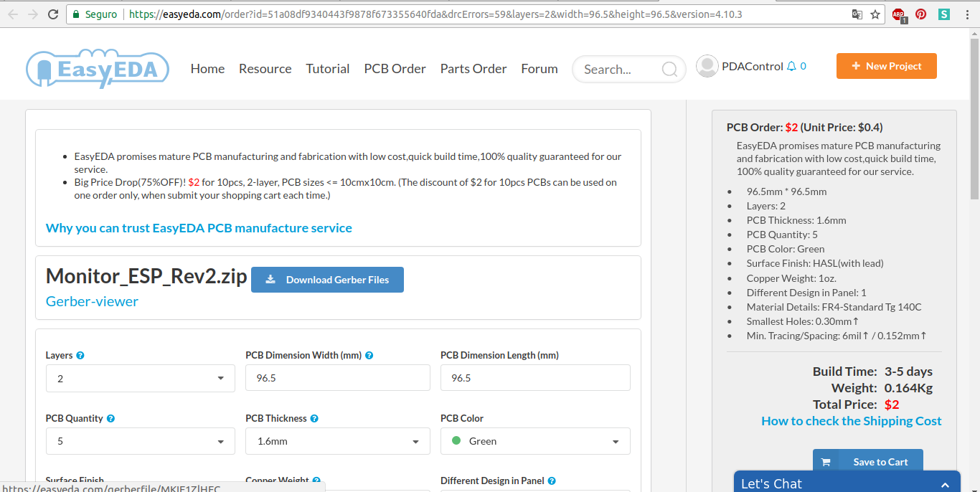Click the browser back arrow
The width and height of the screenshot is (980, 492).
13,14
